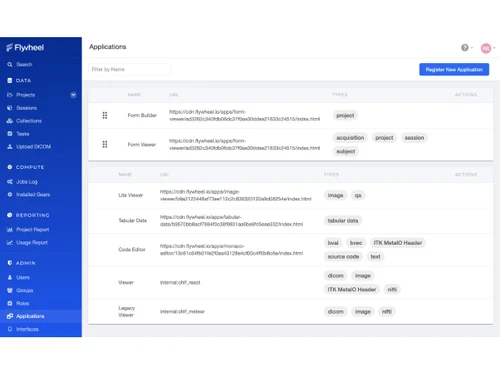Screen dimensions: 500x375
Task: Click the Form Builder drag handle
Action: (x=105, y=115)
